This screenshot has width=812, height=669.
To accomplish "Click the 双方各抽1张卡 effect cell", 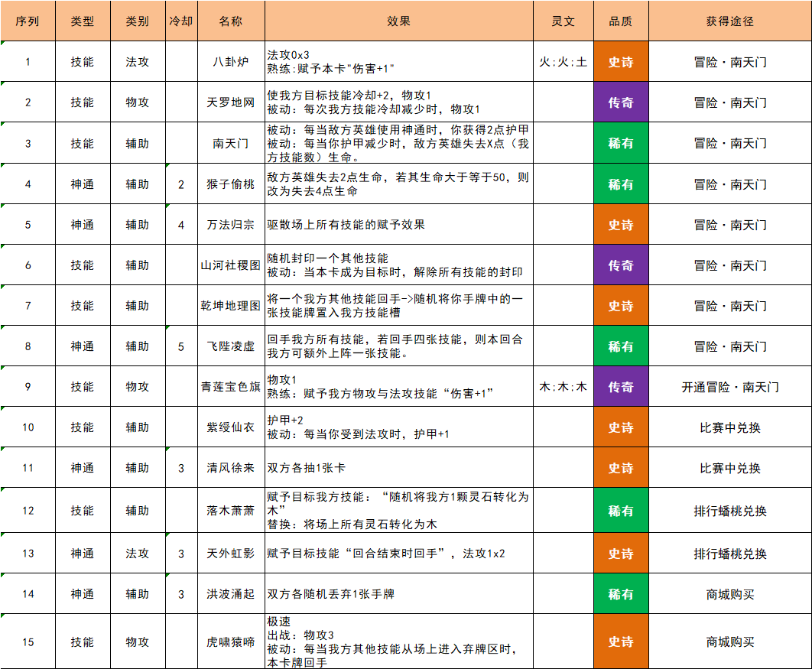I will (399, 468).
